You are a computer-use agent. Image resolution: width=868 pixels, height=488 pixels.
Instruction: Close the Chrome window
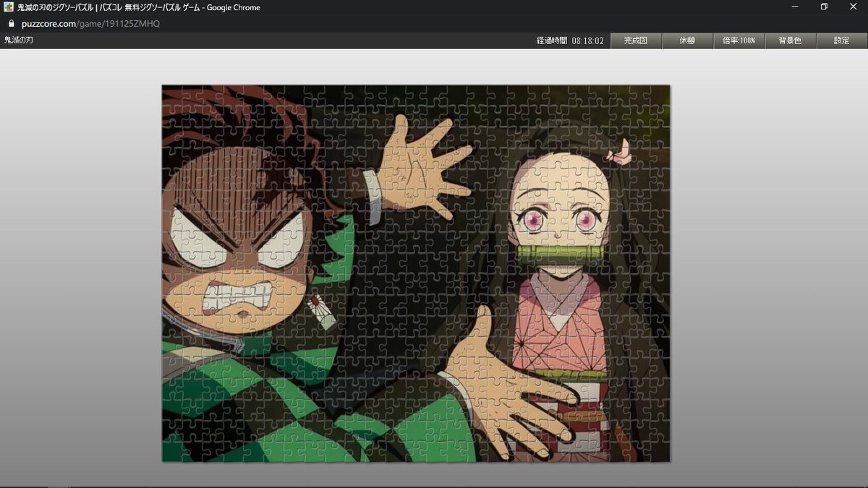pyautogui.click(x=854, y=7)
